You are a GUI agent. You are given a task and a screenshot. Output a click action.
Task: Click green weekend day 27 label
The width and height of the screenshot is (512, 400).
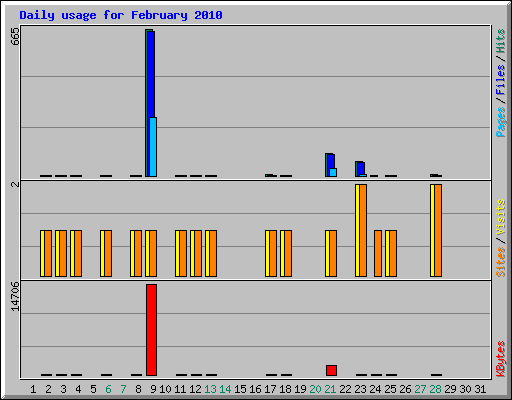pos(420,389)
